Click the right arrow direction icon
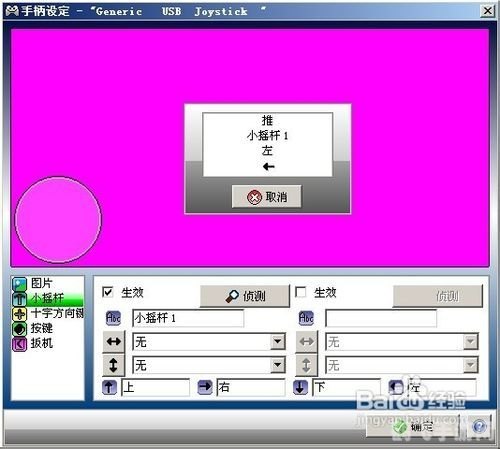Screen dimensions: 500x449 coord(205,387)
